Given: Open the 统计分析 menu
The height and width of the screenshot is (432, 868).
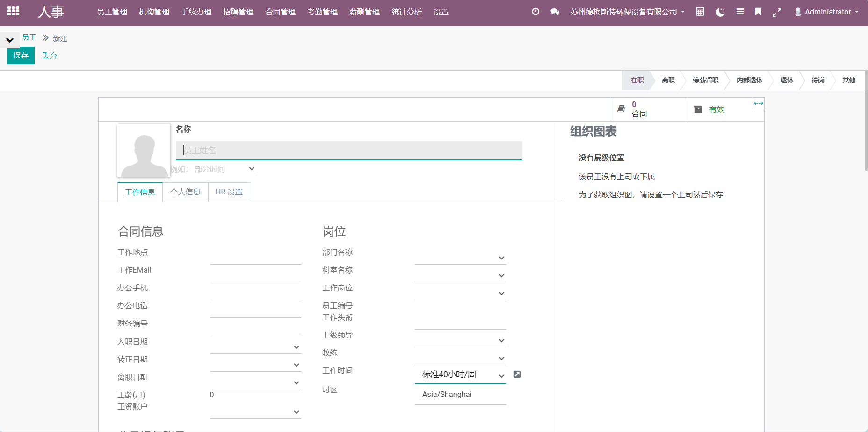Looking at the screenshot, I should coord(406,12).
